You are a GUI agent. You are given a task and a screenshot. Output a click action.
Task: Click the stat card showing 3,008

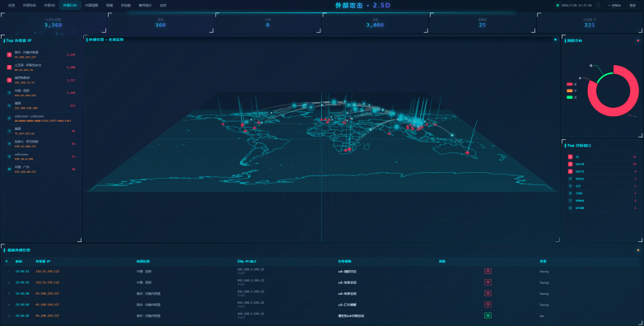(375, 22)
